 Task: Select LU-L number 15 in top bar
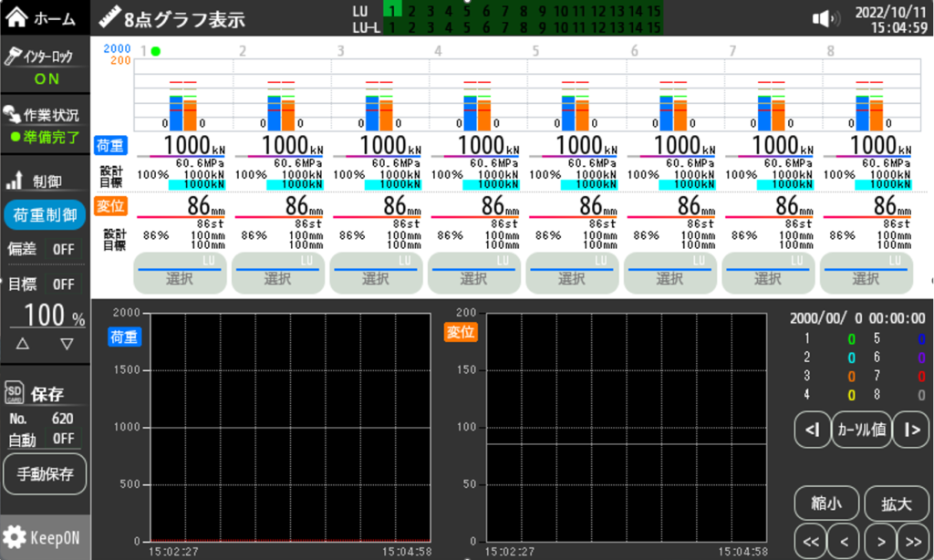[653, 27]
